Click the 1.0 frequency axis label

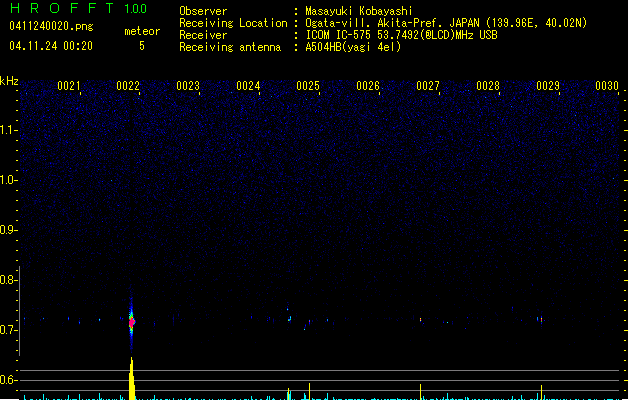tap(8, 180)
